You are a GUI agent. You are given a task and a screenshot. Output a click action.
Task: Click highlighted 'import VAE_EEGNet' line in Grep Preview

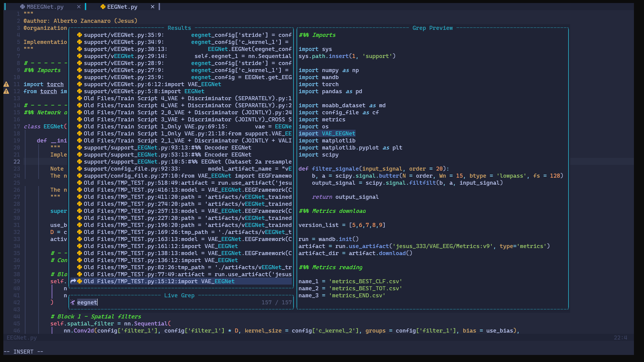(x=327, y=133)
